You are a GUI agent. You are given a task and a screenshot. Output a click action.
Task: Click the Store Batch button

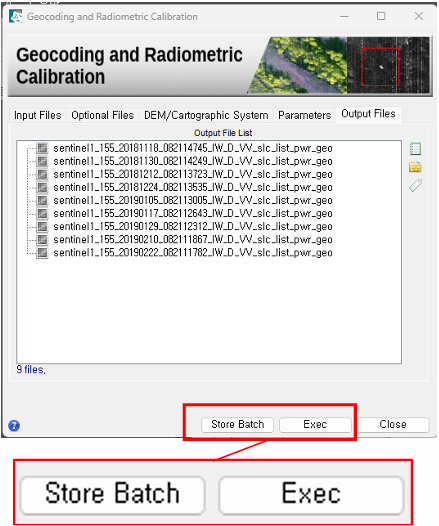click(x=237, y=424)
